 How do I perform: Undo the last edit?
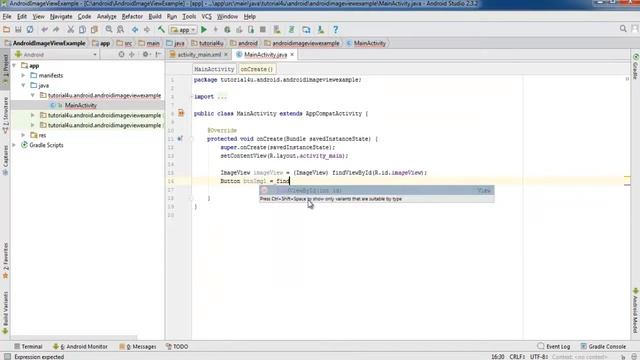44,29
